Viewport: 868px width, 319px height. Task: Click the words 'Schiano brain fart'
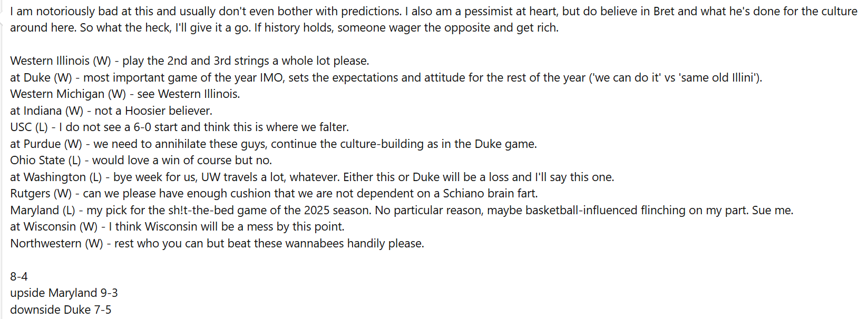coord(490,194)
